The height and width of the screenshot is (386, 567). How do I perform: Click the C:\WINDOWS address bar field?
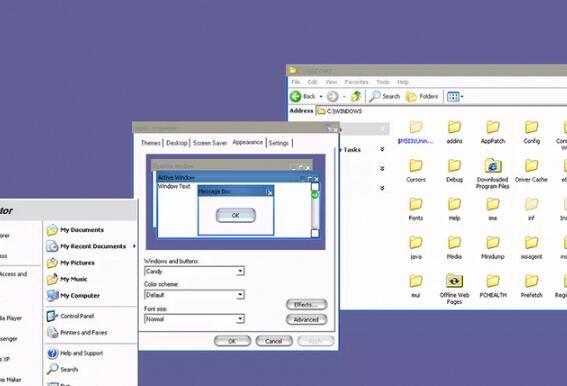pyautogui.click(x=441, y=111)
